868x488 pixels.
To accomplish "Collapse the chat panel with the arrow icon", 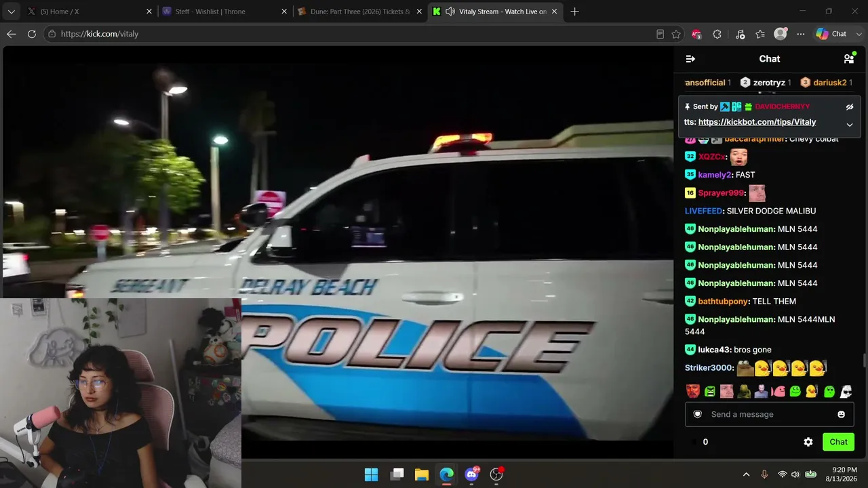I will 690,59.
